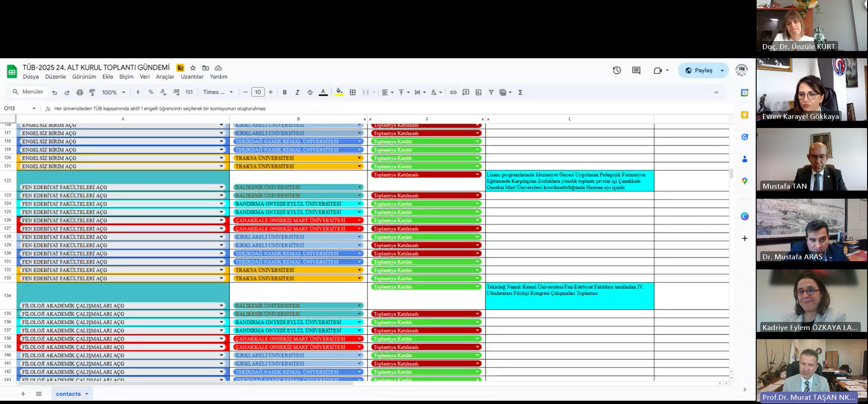Click the paint format icon
Image resolution: width=868 pixels, height=404 pixels.
point(92,92)
